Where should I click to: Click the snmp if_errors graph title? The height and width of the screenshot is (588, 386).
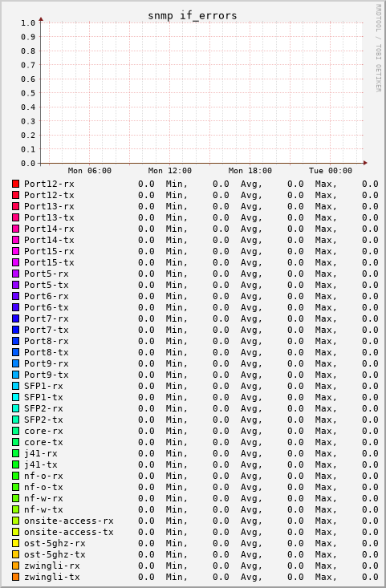(193, 16)
